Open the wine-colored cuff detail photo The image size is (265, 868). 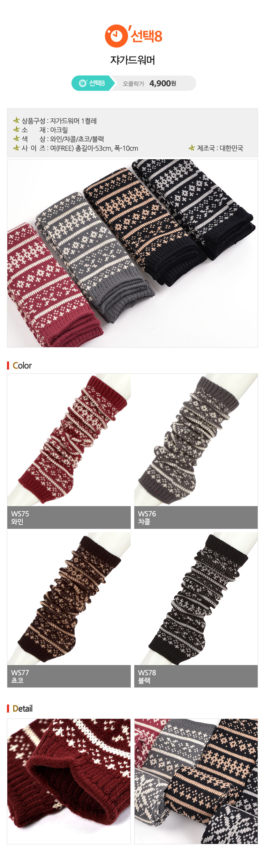(69, 781)
